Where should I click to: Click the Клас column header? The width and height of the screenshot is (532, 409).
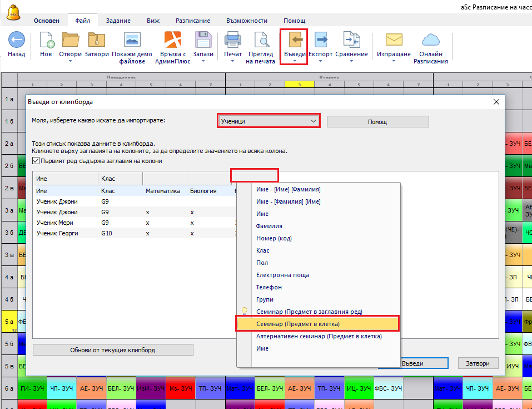(x=120, y=179)
